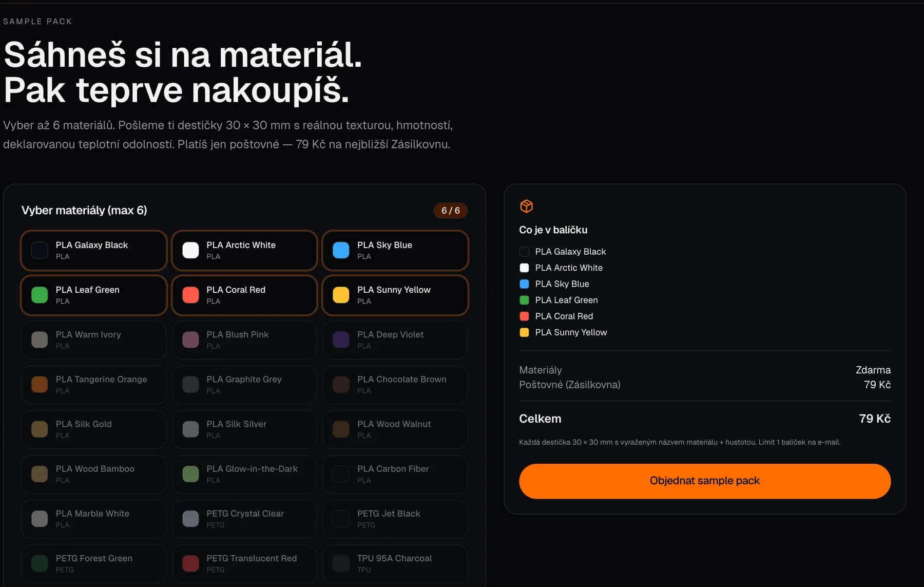
Task: Select PETG Translucent Red card
Action: click(x=244, y=563)
